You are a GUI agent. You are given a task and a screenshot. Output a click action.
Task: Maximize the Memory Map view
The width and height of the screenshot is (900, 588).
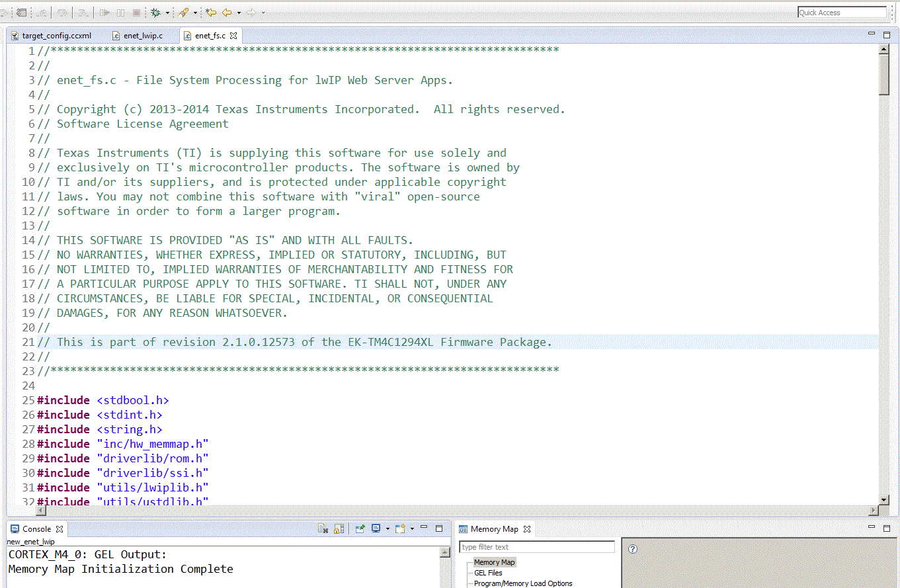(887, 528)
